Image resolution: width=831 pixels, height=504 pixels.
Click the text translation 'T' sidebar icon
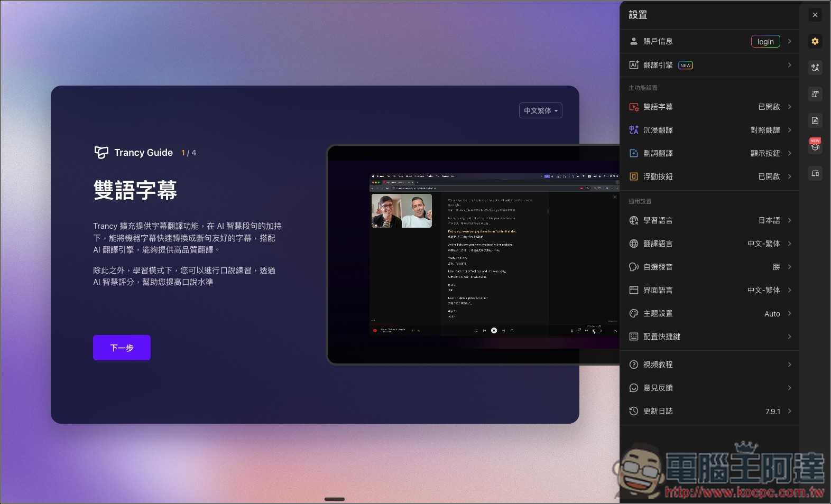815,94
